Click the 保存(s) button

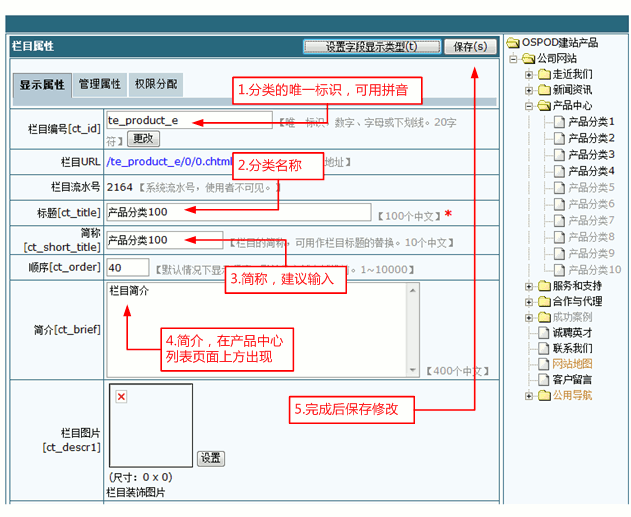pos(469,47)
